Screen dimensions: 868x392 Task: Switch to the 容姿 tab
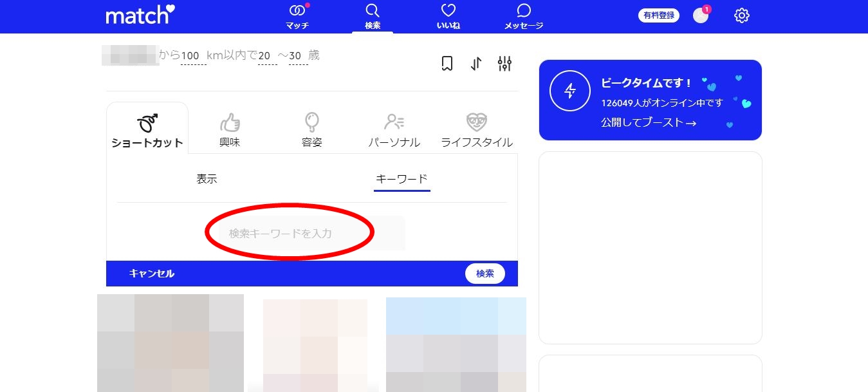click(312, 129)
